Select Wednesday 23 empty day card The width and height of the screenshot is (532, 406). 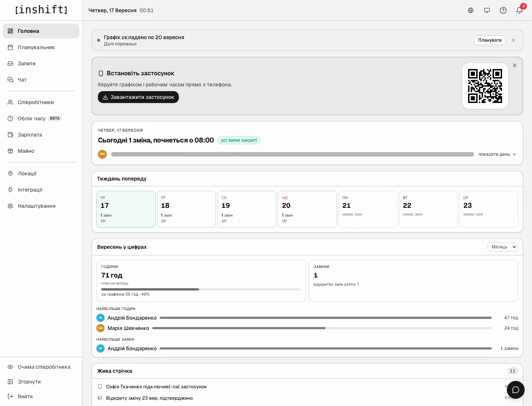[489, 209]
